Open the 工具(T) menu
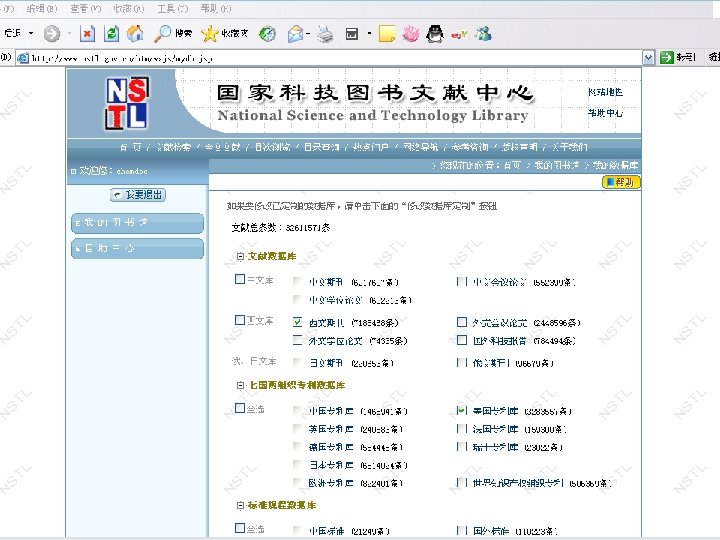 [x=173, y=8]
